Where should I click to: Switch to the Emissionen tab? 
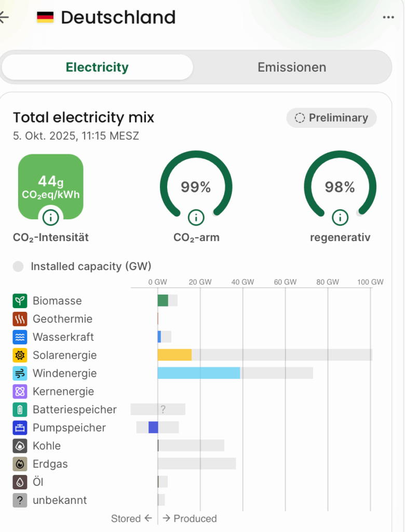tap(292, 68)
